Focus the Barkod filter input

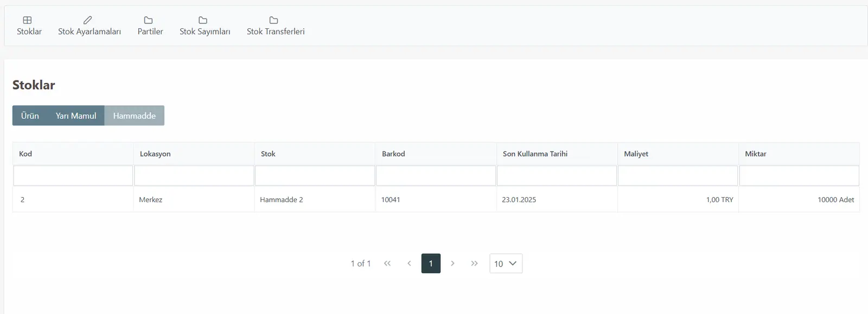tap(436, 176)
